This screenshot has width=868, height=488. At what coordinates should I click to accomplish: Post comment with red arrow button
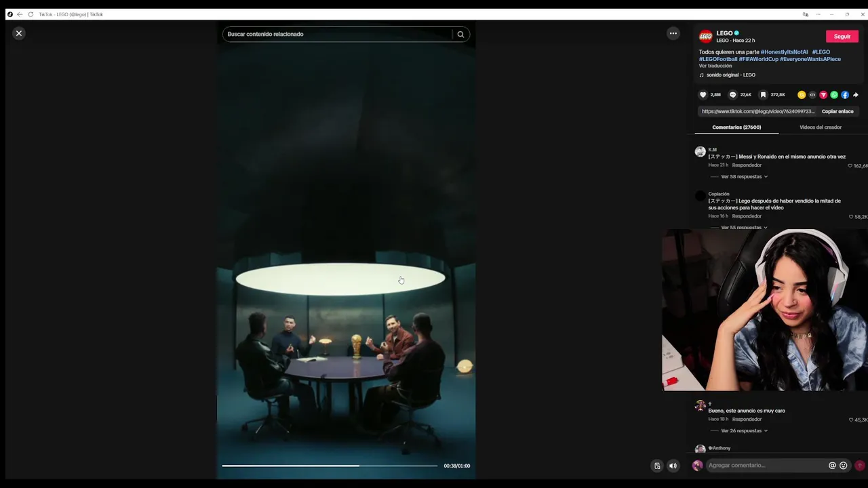(860, 466)
